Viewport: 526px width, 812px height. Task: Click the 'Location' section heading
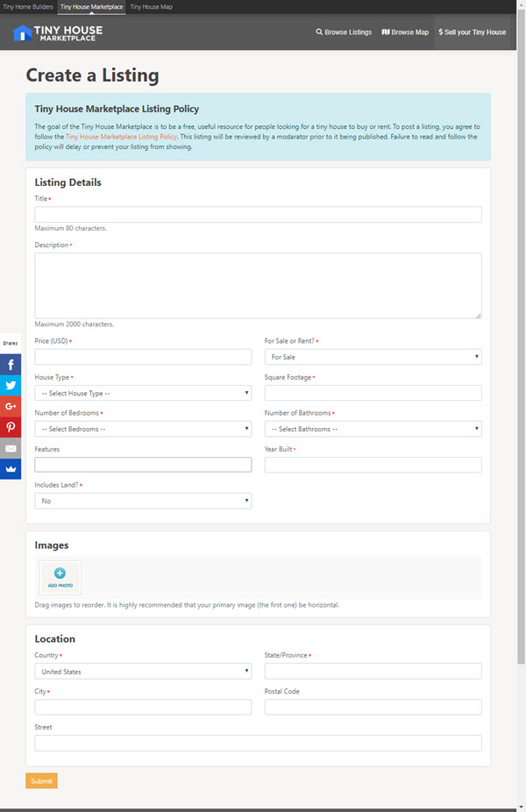pos(55,638)
